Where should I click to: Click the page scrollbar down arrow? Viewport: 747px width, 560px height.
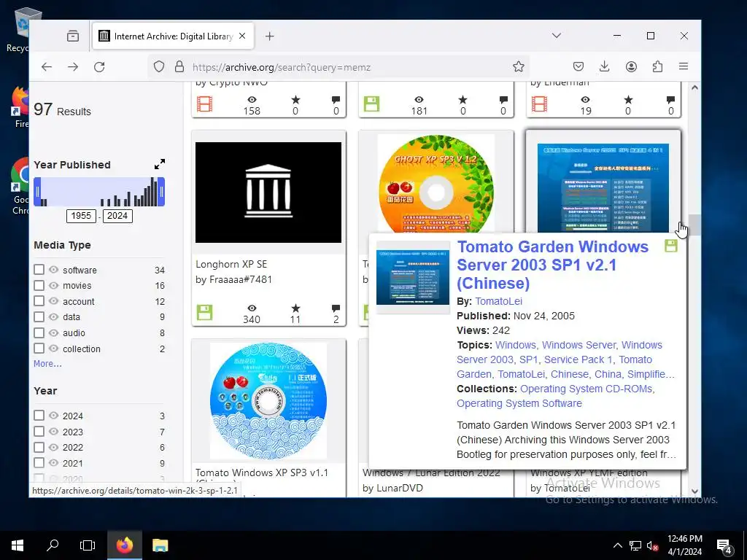[x=694, y=491]
